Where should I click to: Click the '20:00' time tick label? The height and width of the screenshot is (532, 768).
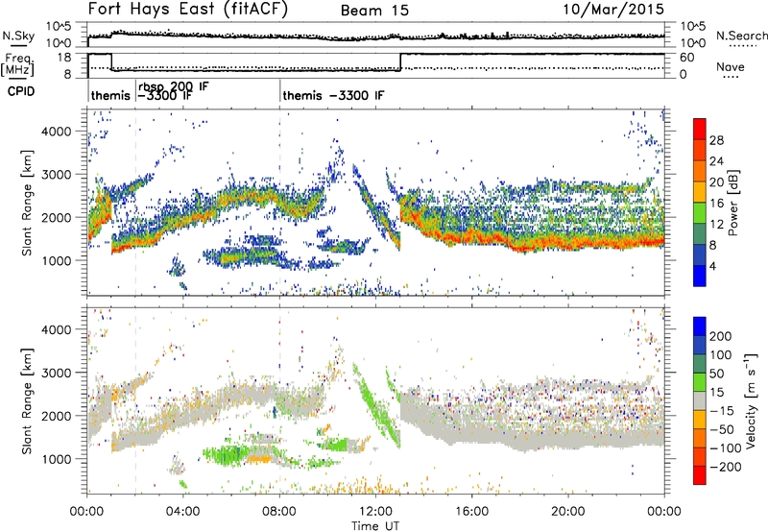[567, 512]
